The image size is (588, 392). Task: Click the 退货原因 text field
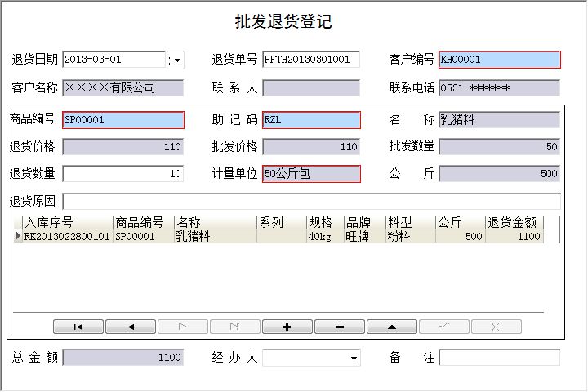point(311,201)
